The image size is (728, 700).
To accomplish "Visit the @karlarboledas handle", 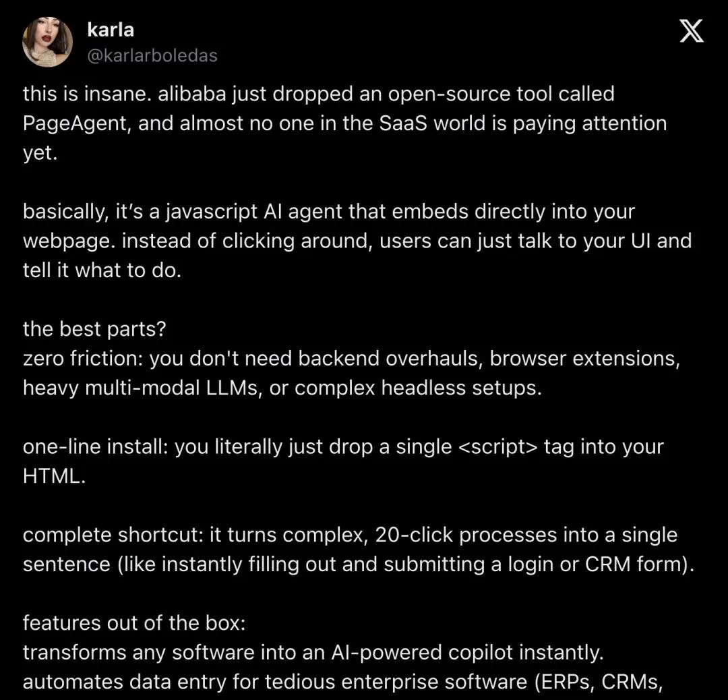I will [x=152, y=56].
